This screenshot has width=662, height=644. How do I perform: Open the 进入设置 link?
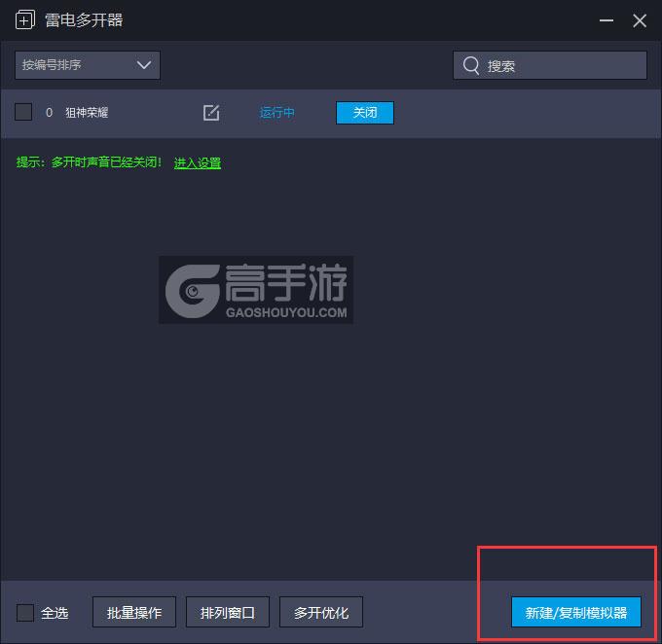(x=198, y=162)
